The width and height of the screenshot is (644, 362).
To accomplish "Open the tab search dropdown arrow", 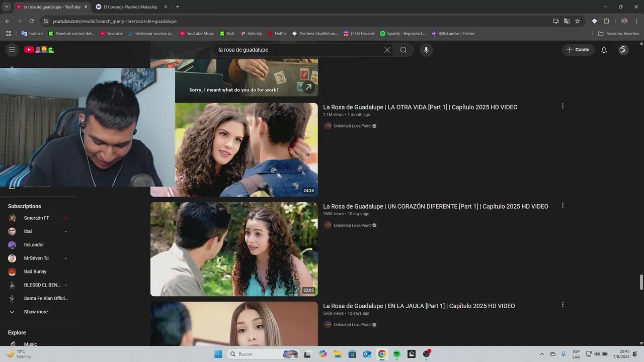I will pos(7,7).
